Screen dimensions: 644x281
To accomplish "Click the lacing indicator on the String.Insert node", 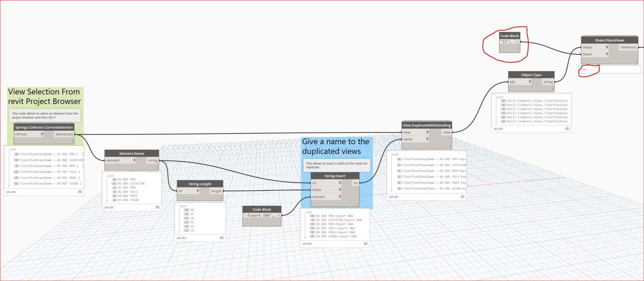I will 357,204.
